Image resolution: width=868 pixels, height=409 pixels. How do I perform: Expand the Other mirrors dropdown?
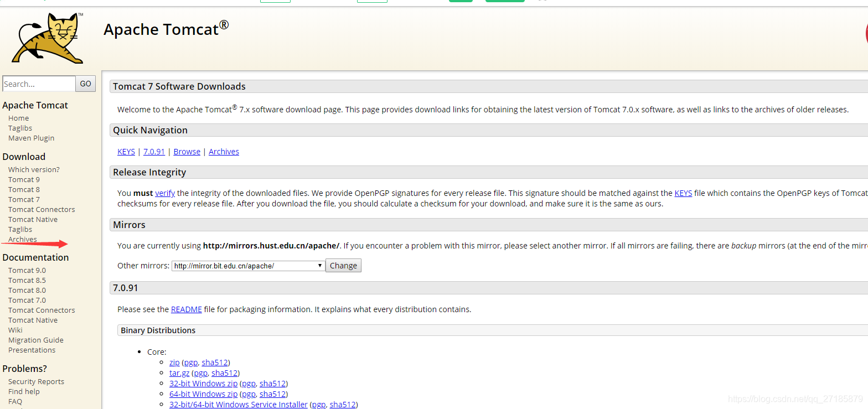[248, 266]
